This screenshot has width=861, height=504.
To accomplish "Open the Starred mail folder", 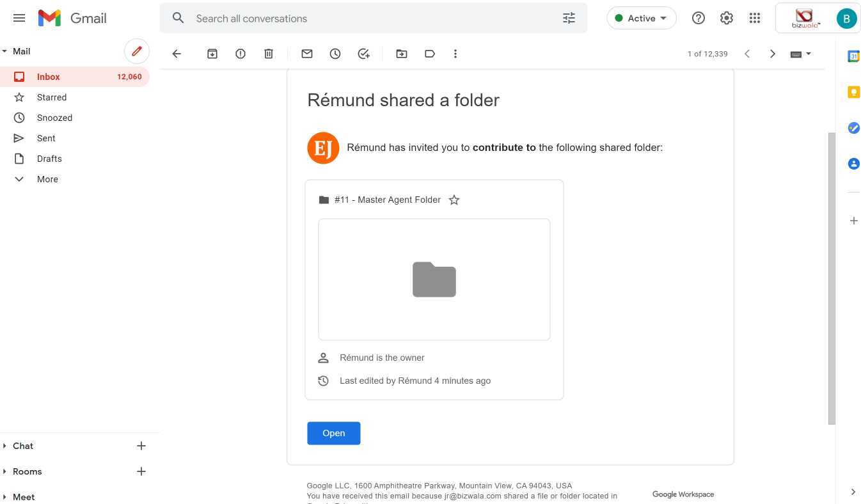I will [x=52, y=97].
